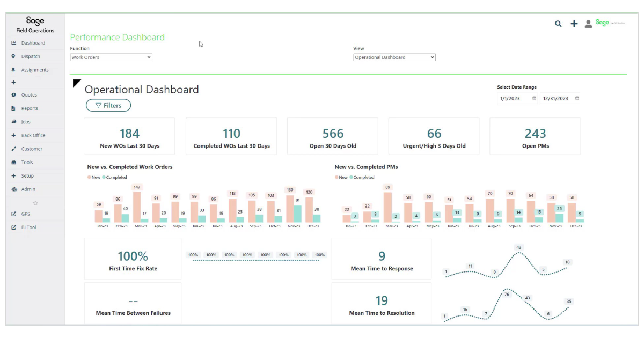Open the Dashboard sidebar icon

click(x=13, y=43)
